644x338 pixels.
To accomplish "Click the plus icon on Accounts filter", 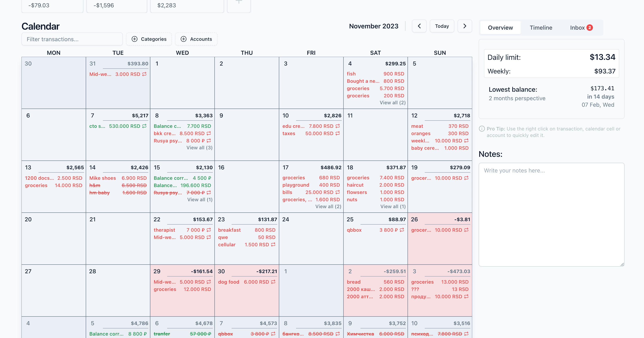I will coord(184,39).
